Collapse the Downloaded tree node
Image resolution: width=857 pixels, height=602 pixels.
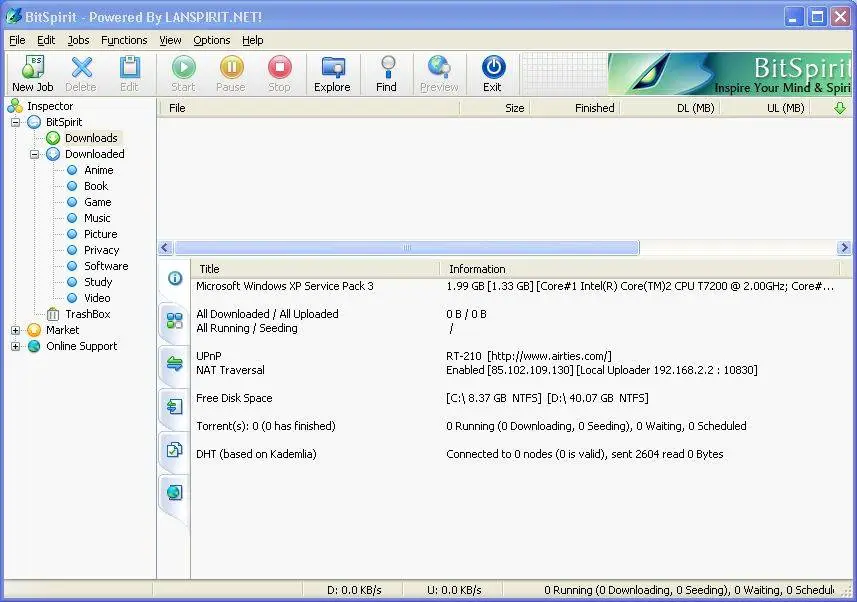(x=34, y=154)
